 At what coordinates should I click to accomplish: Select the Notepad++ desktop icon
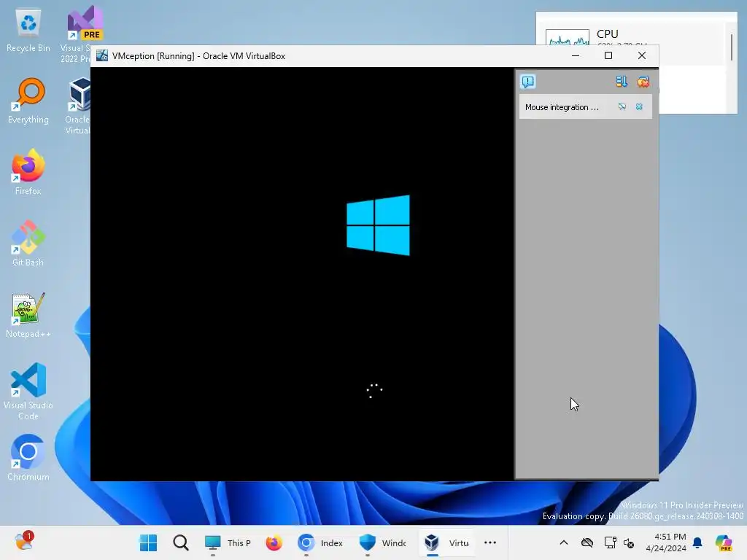[x=28, y=315]
